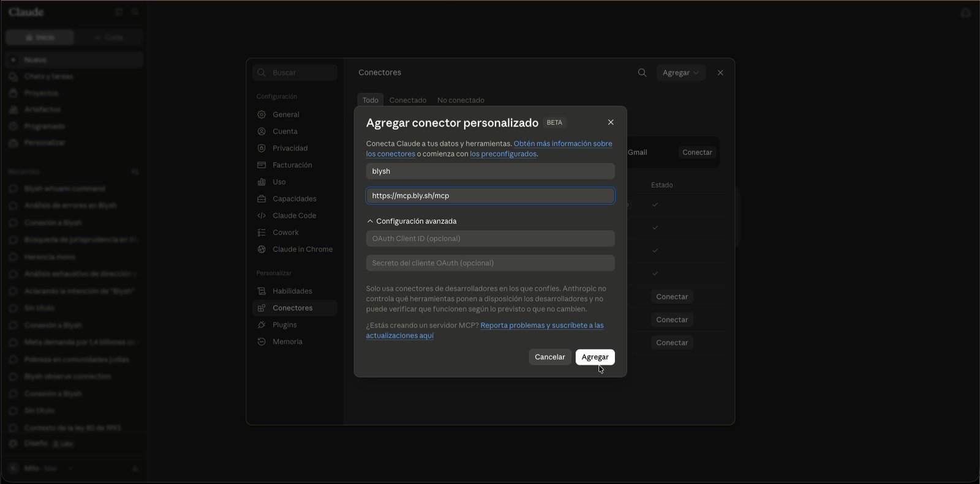The width and height of the screenshot is (980, 484).
Task: Open recent chat 'Herencia mono'
Action: tap(75, 257)
